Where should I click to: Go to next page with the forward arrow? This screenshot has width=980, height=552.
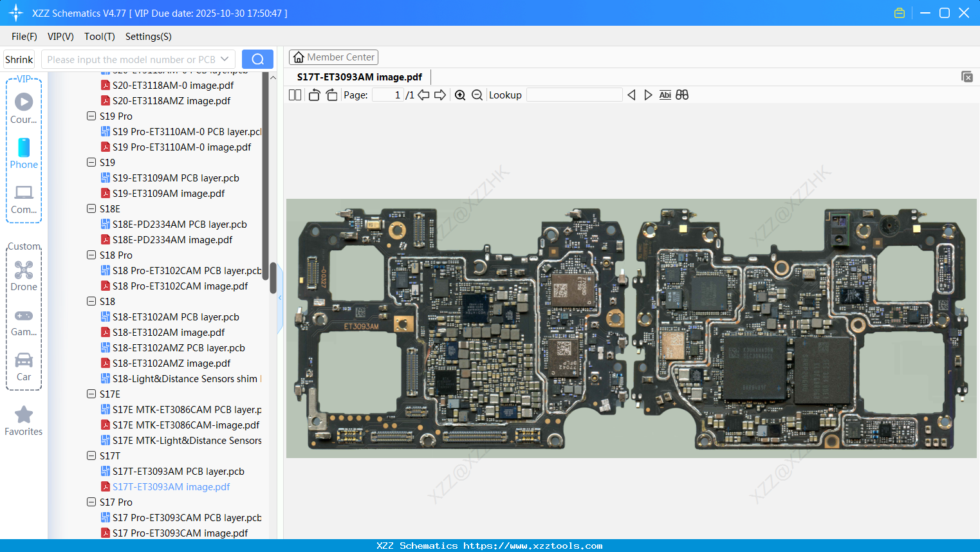438,95
